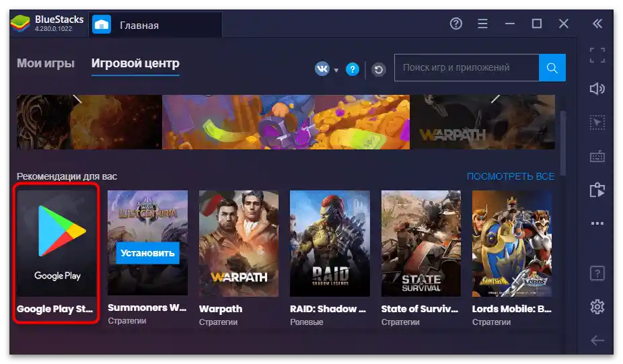The width and height of the screenshot is (623, 364).
Task: Click the Lords Mobile: B... title text
Action: tap(512, 309)
